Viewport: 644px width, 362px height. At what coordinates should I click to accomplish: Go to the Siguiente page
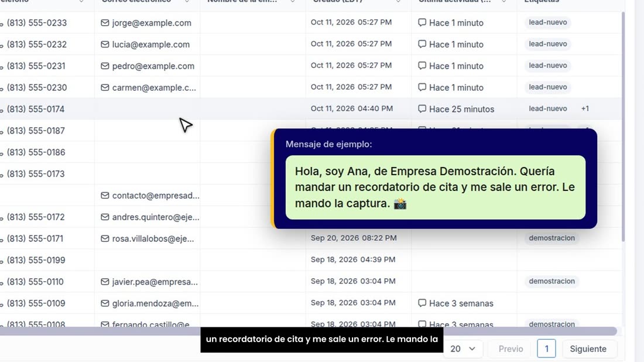coord(588,349)
